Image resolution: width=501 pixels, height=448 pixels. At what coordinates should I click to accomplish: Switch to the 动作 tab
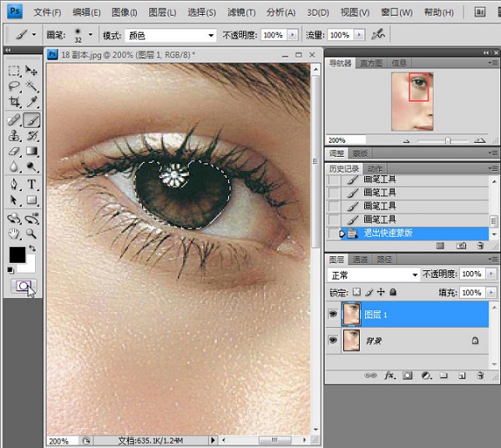(374, 169)
